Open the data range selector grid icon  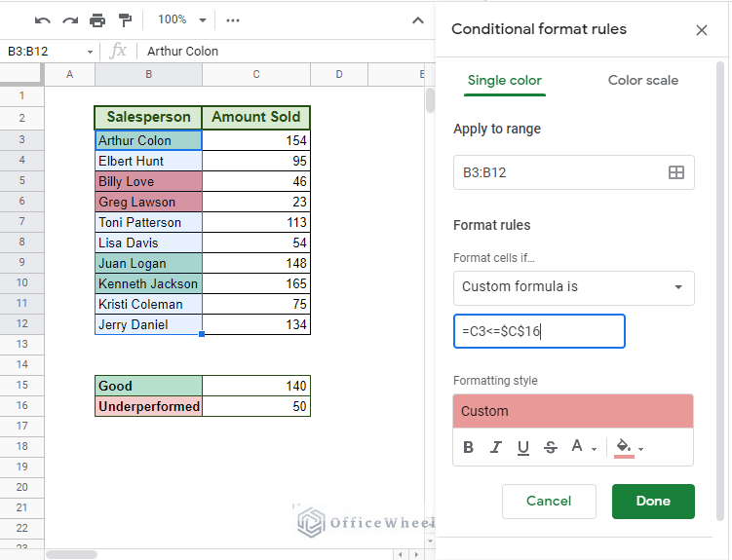[675, 172]
